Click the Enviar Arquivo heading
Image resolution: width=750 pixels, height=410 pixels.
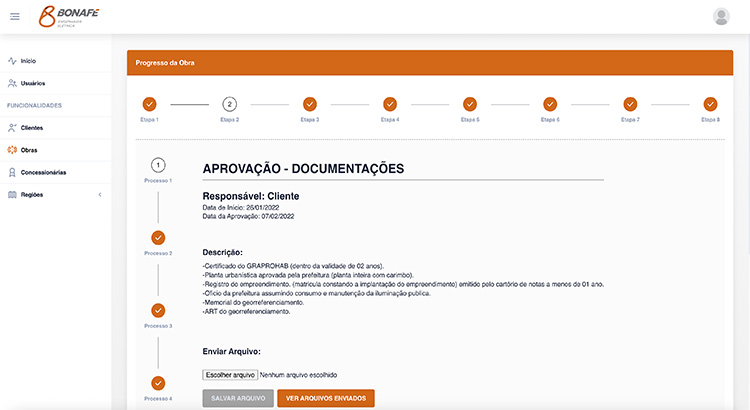click(x=232, y=351)
